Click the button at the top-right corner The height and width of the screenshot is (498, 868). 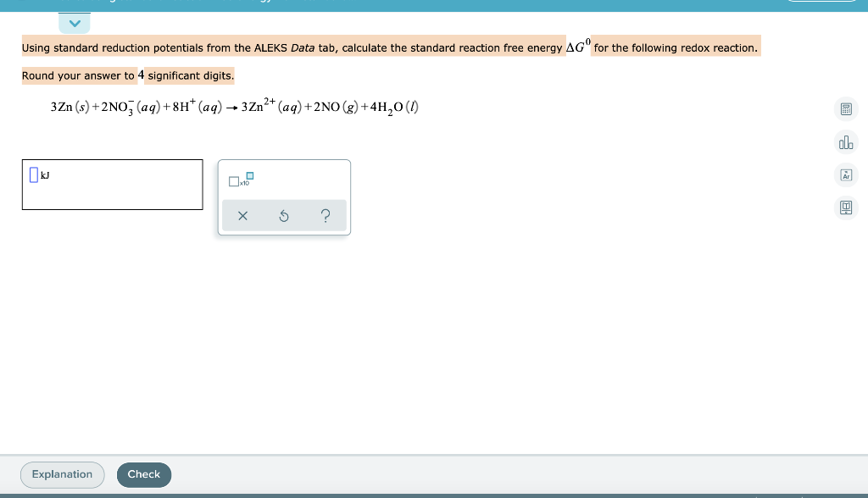(x=821, y=3)
